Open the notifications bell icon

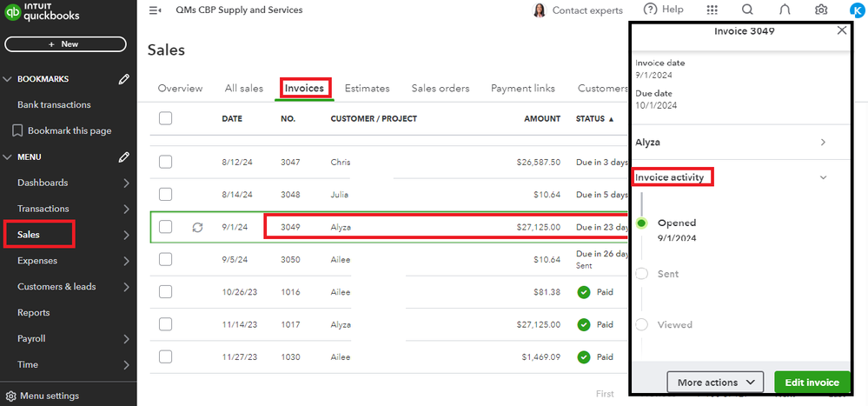click(x=785, y=10)
